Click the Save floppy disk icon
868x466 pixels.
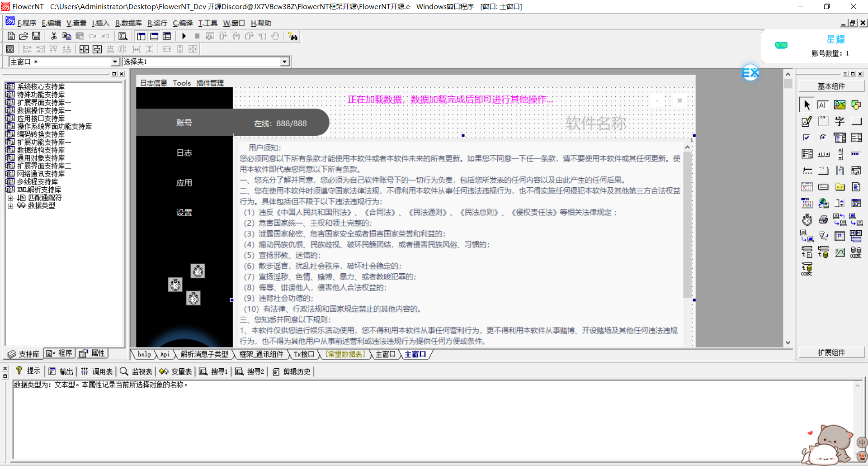36,36
